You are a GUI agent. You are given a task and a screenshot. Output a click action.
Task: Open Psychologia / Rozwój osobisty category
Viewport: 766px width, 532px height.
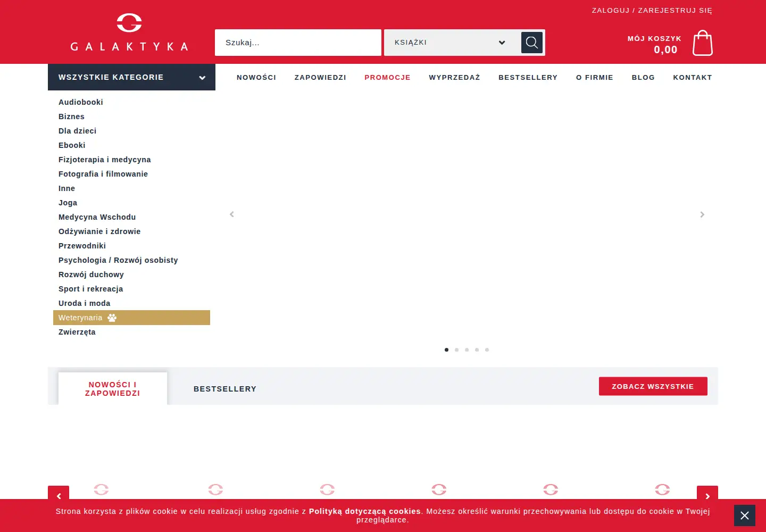coord(118,260)
